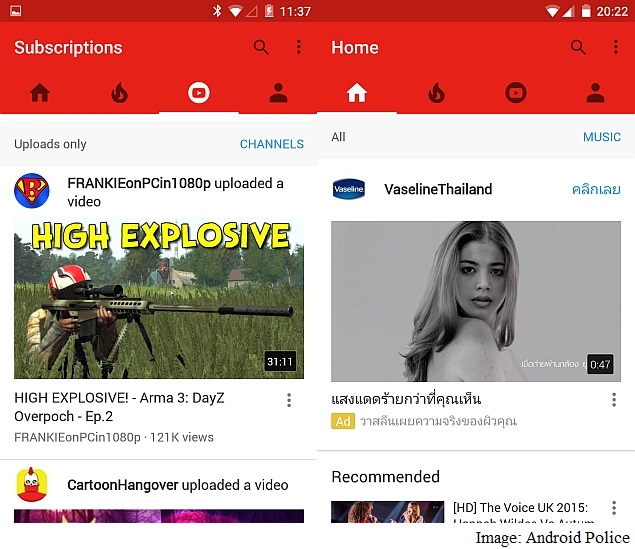Open CartoonHangover channel avatar

(32, 484)
